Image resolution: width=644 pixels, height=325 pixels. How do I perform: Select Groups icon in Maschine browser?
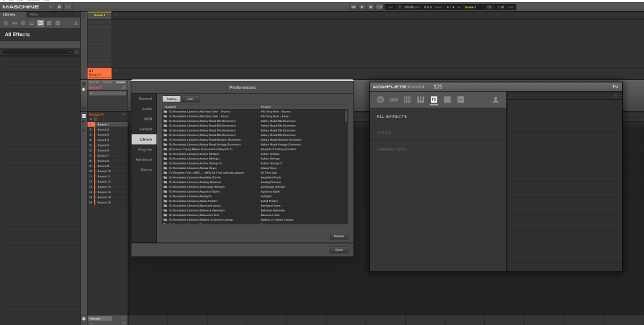14,23
